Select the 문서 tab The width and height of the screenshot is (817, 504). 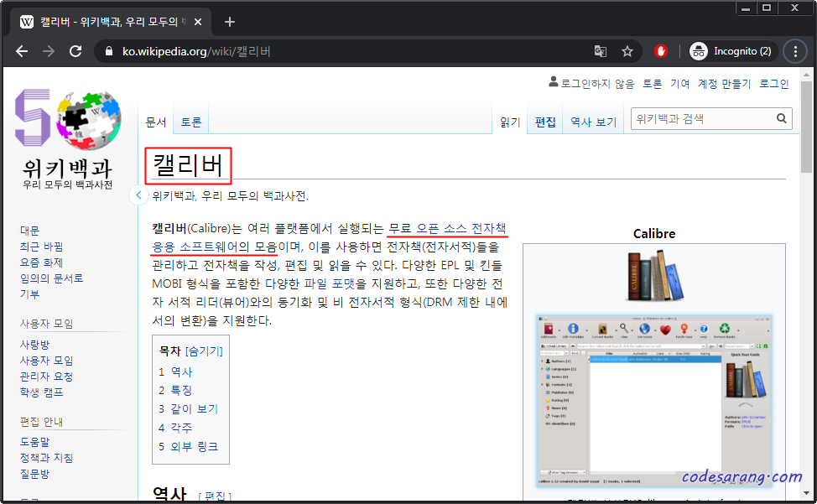(156, 122)
